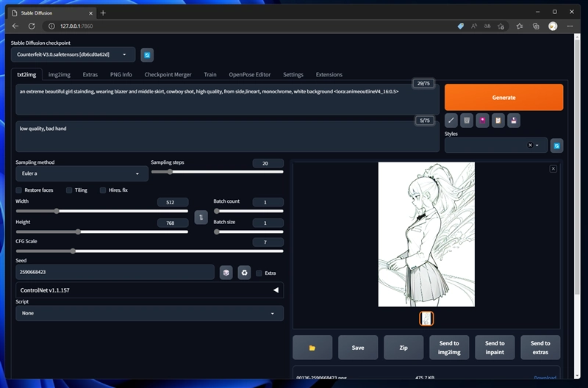The image size is (588, 388).
Task: Click the Seed input field
Action: click(115, 272)
